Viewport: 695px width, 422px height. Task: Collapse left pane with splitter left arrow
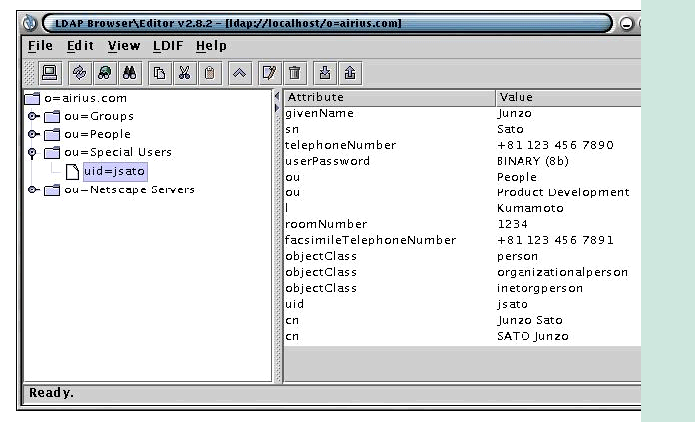pos(277,96)
